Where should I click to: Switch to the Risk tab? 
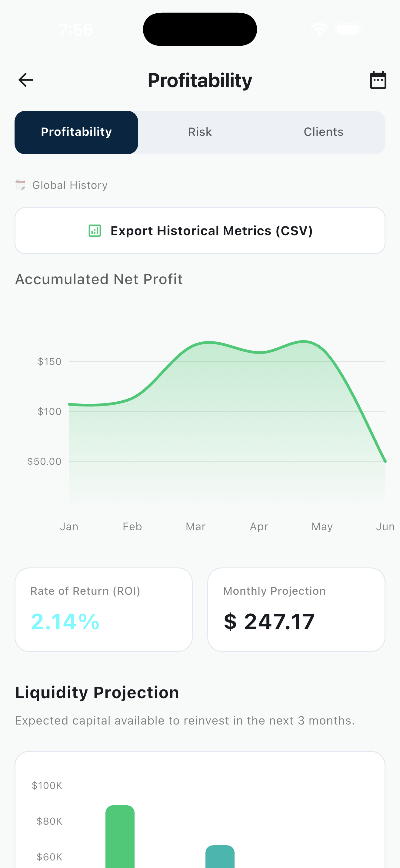pos(200,132)
